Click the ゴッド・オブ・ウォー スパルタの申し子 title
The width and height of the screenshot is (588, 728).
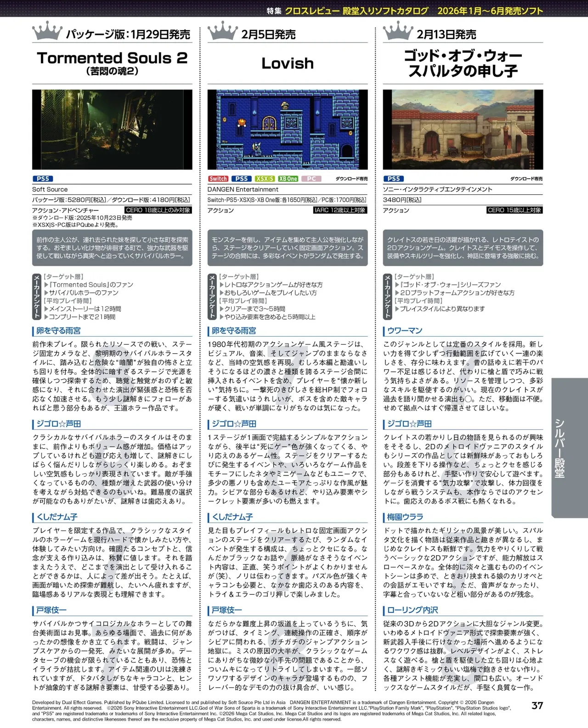[463, 63]
